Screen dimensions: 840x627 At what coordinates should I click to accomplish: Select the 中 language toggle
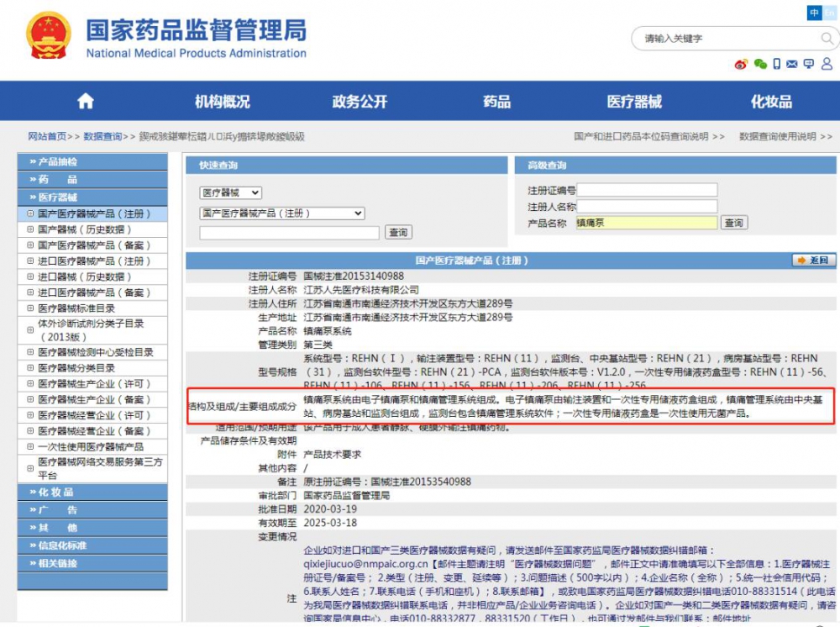pos(814,13)
